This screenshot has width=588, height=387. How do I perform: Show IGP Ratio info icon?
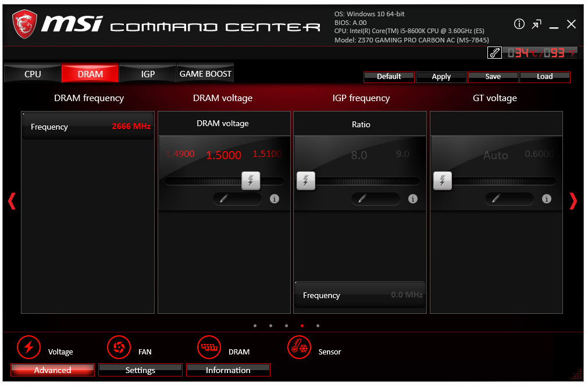[x=413, y=199]
